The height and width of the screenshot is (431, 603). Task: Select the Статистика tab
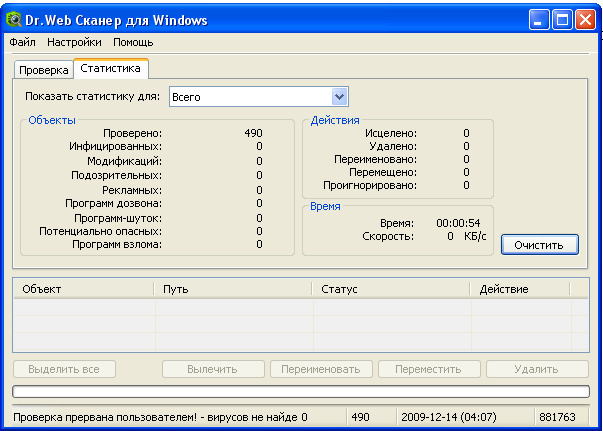point(111,68)
